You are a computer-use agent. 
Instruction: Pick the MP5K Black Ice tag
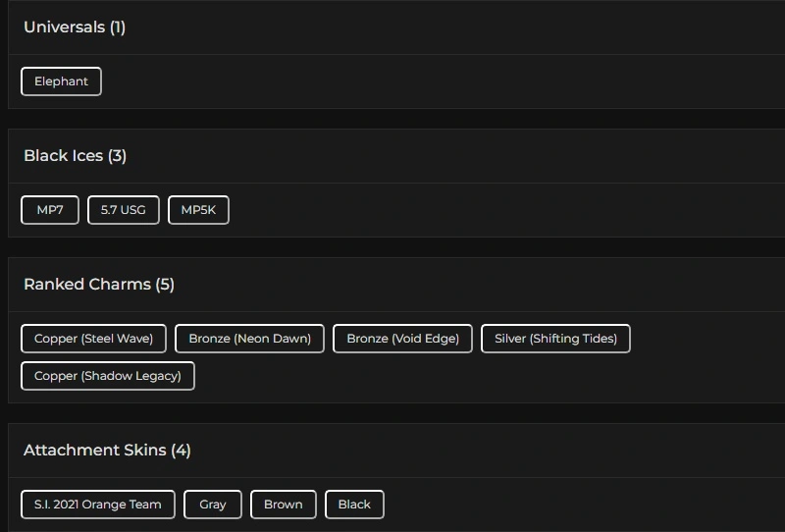[x=198, y=210]
